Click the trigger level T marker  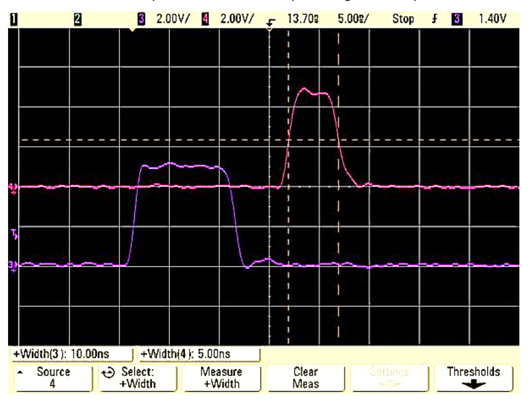click(x=14, y=234)
